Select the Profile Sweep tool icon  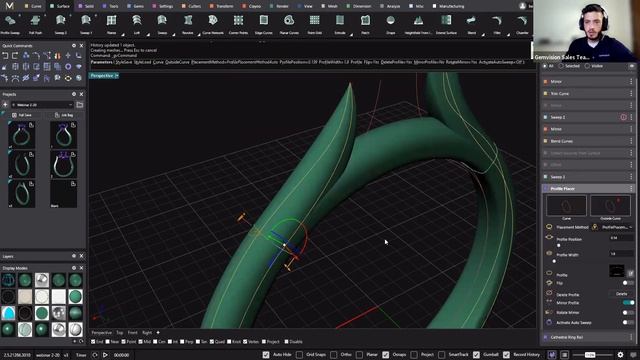(x=10, y=20)
